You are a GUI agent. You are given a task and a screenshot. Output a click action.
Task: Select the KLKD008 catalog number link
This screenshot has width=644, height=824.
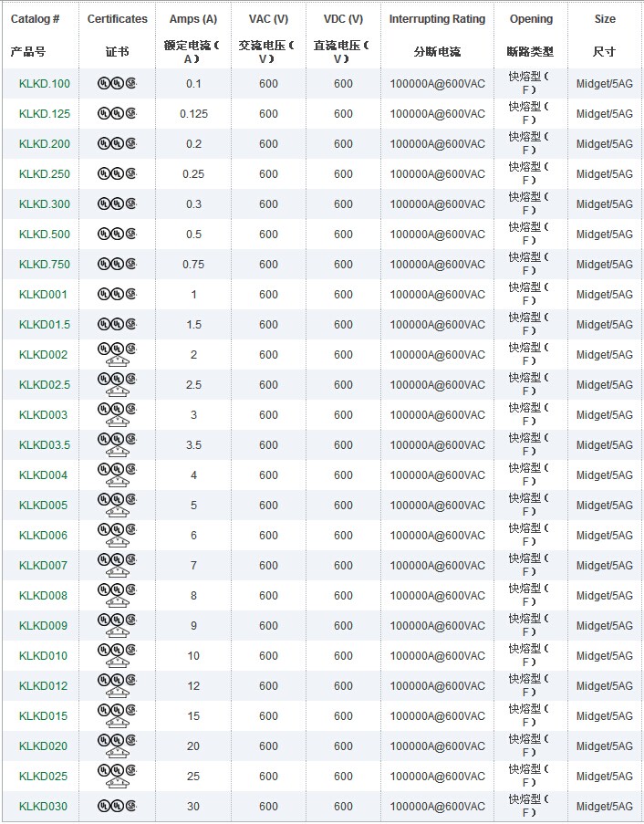tap(43, 596)
